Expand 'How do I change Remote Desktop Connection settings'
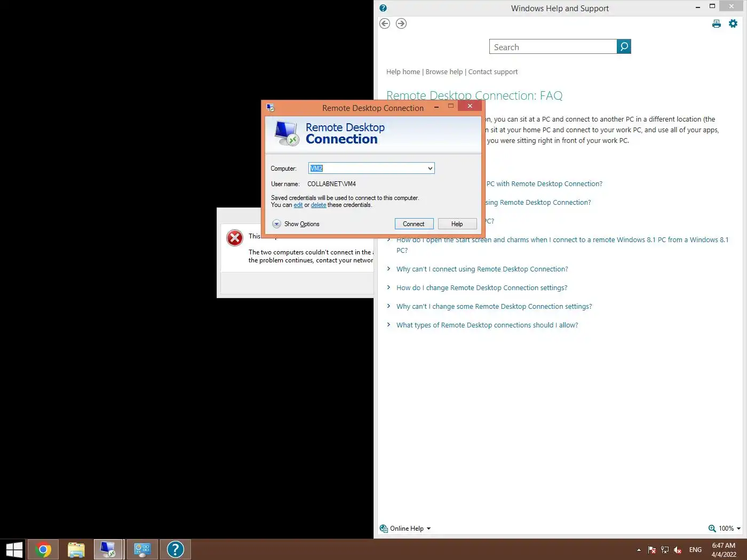The image size is (747, 560). point(482,288)
